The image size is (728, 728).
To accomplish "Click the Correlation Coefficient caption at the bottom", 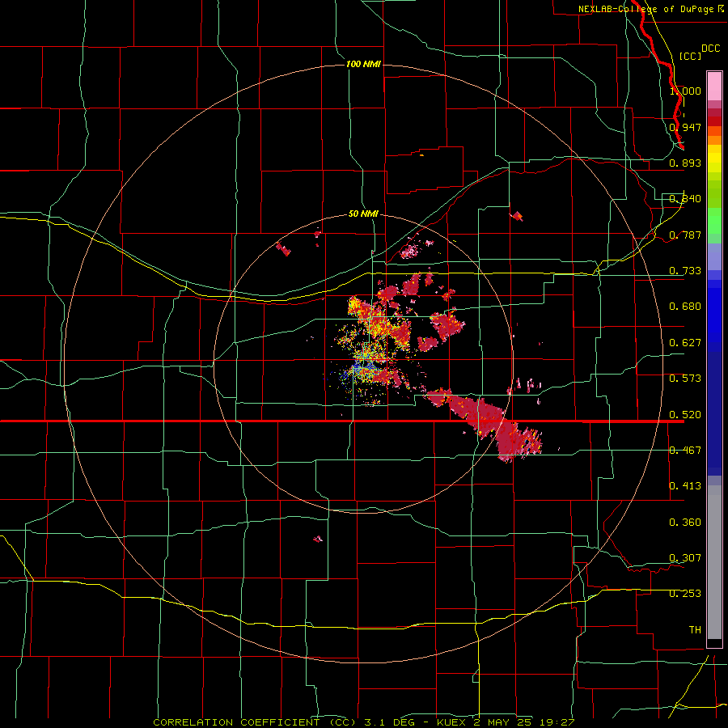I will click(364, 722).
